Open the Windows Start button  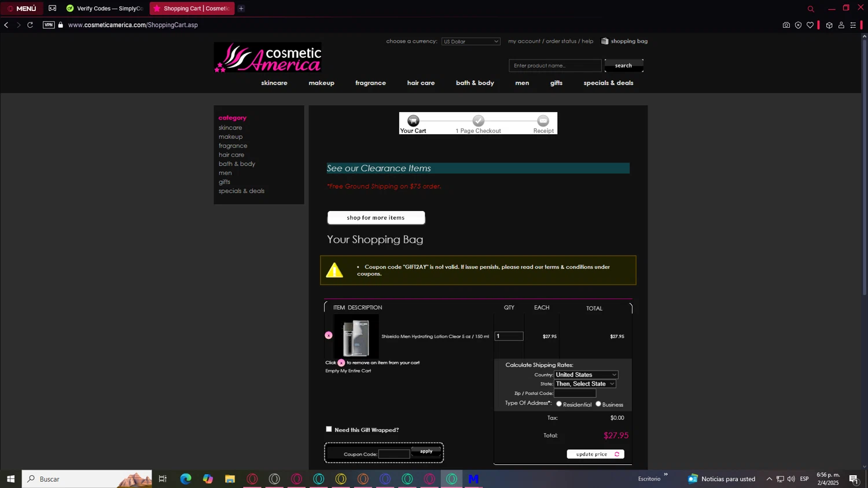(x=10, y=479)
